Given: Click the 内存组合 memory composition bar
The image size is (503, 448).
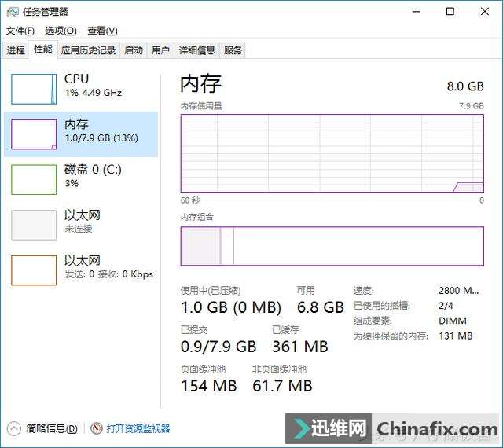Looking at the screenshot, I should [332, 246].
